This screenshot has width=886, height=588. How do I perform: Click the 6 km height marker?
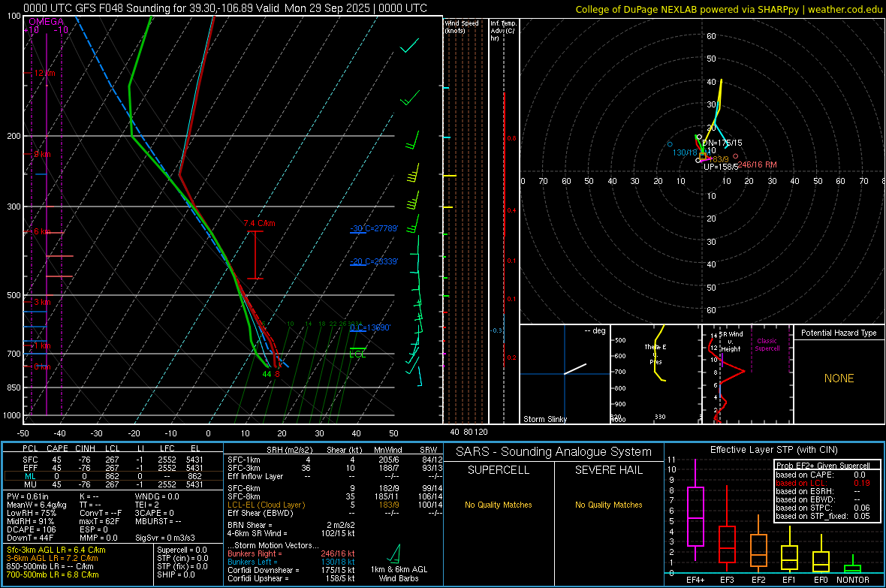point(44,232)
